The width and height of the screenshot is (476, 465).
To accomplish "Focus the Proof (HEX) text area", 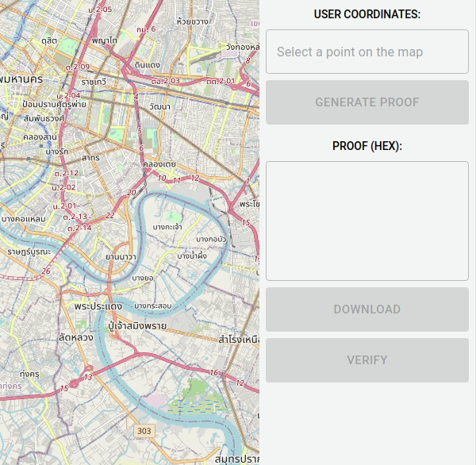I will (x=367, y=221).
